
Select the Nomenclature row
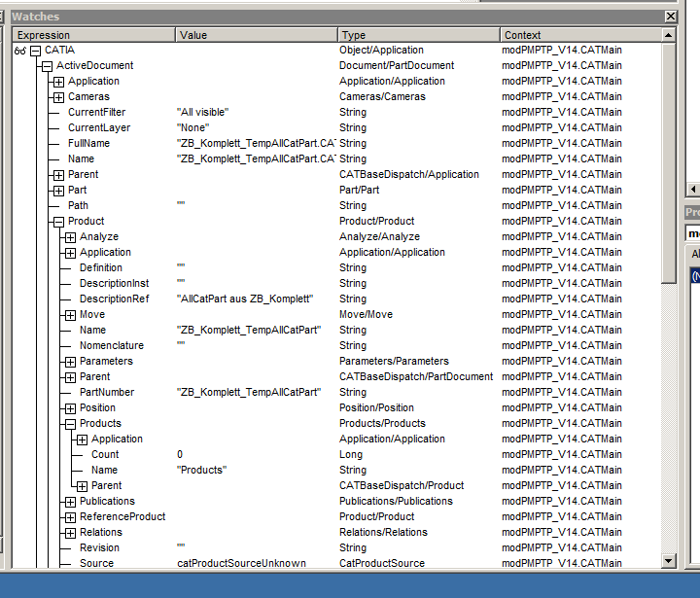(x=337, y=345)
